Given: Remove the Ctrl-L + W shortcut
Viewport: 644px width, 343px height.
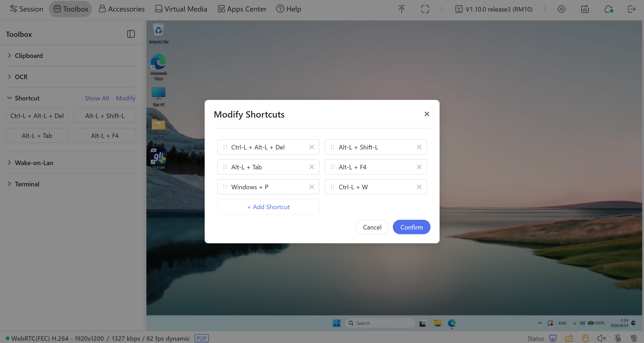Looking at the screenshot, I should tap(419, 187).
